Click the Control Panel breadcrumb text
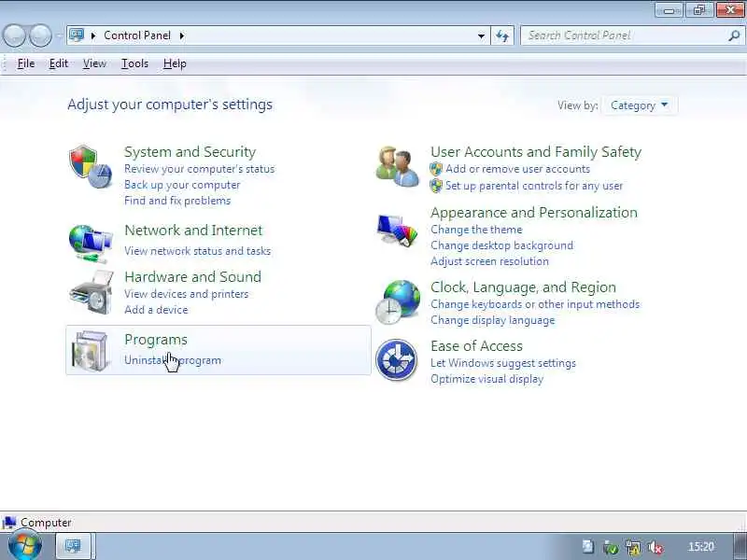 [137, 35]
